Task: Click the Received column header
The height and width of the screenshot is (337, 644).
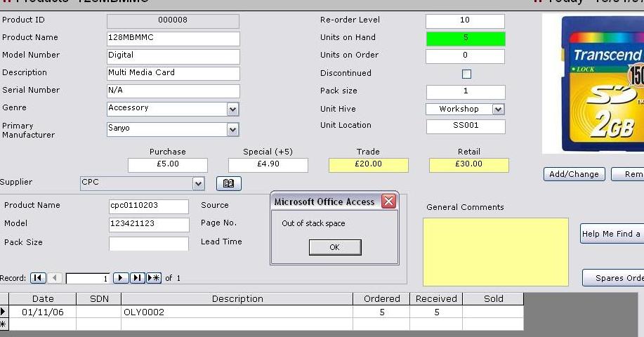Action: (437, 299)
